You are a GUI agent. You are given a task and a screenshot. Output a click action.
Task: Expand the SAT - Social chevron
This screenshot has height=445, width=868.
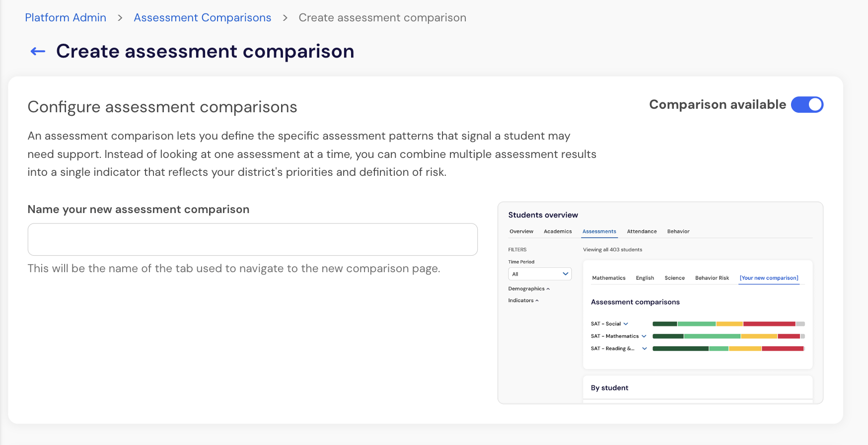[626, 324]
